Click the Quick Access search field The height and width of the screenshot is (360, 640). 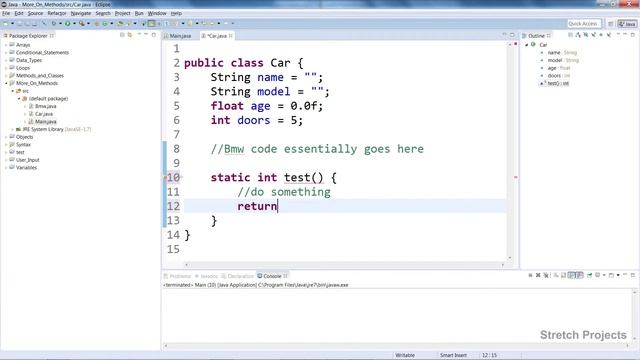click(584, 24)
